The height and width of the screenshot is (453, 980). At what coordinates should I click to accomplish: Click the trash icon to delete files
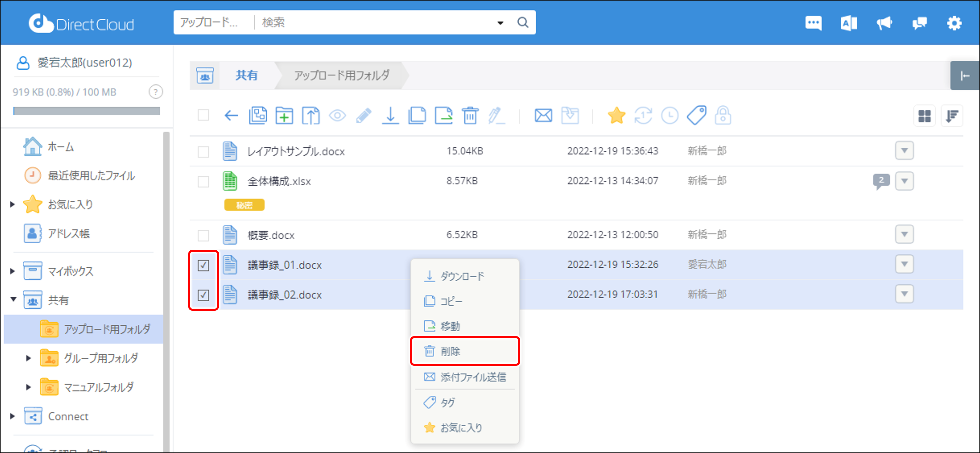(470, 115)
